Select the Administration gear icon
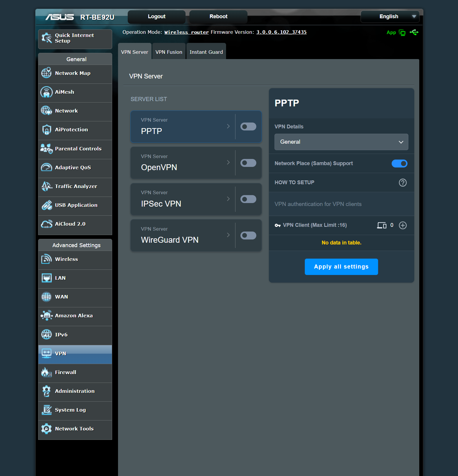 point(46,391)
